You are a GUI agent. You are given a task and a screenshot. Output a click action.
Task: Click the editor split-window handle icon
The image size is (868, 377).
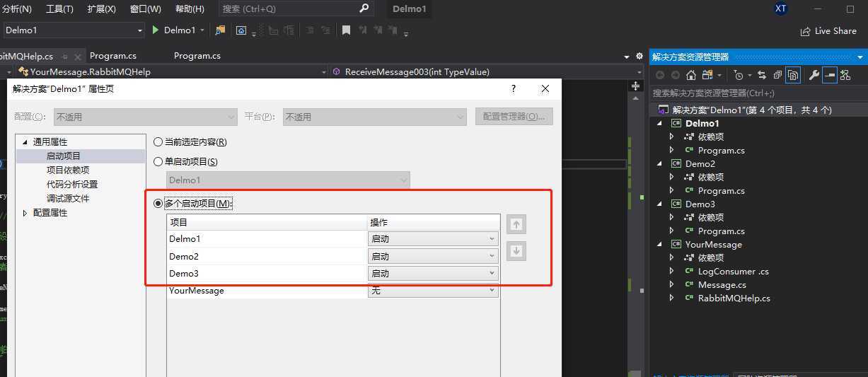[635, 86]
